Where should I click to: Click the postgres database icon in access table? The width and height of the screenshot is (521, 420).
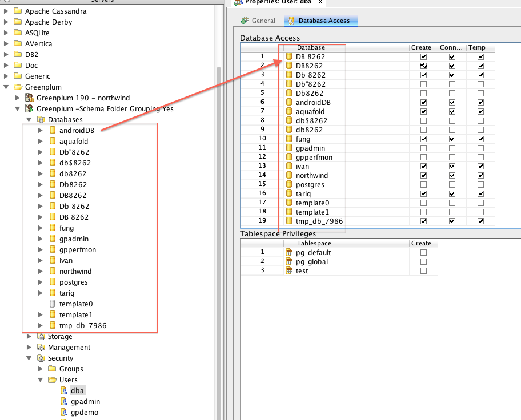[x=289, y=184]
